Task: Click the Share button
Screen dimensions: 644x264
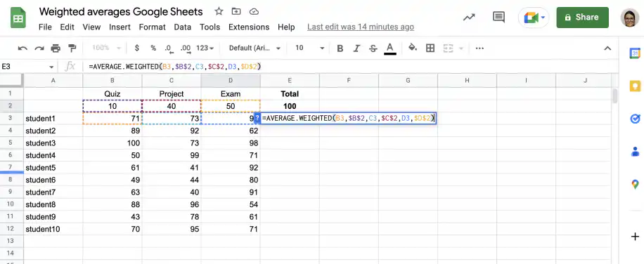Action: coord(582,18)
